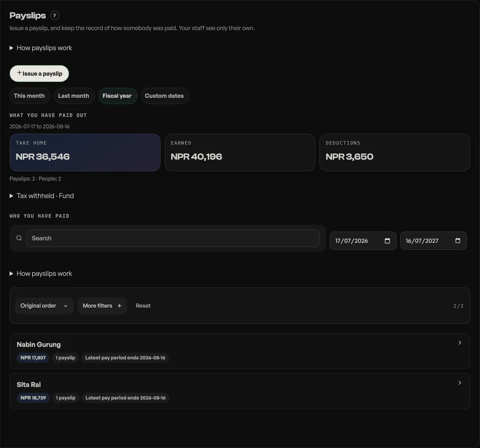Click the search magnifier icon

(19, 238)
